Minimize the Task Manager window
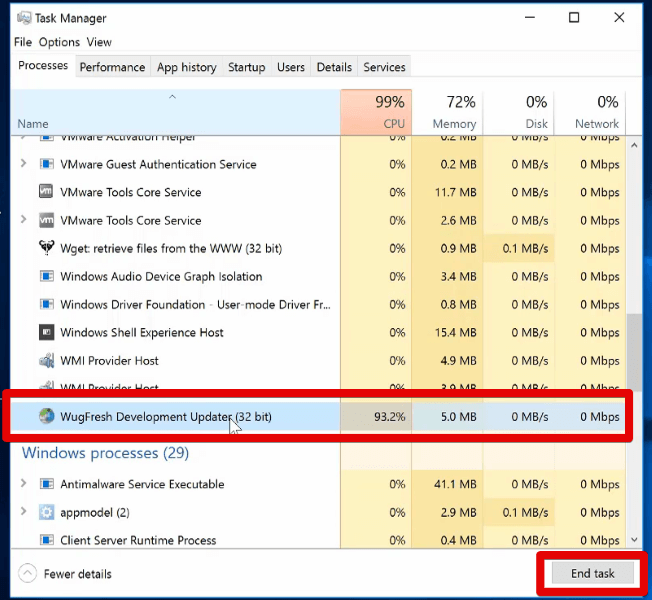652x600 pixels. click(530, 17)
